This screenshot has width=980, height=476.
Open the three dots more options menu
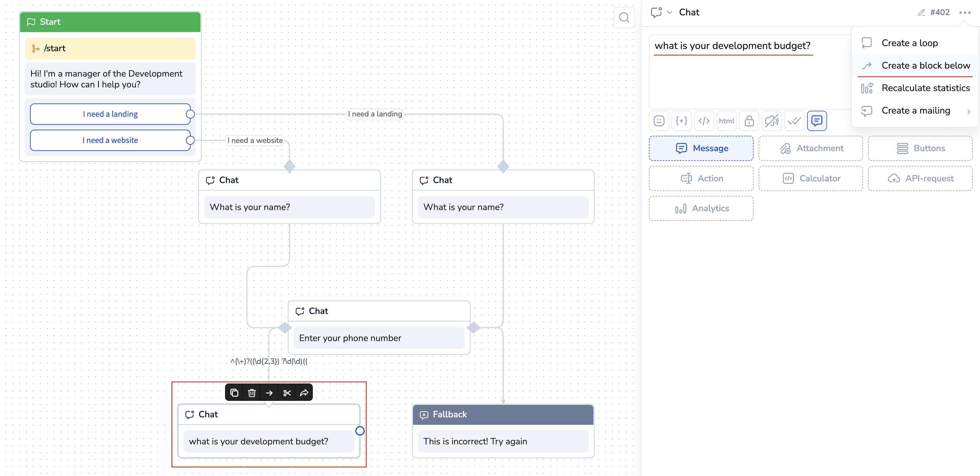[965, 13]
